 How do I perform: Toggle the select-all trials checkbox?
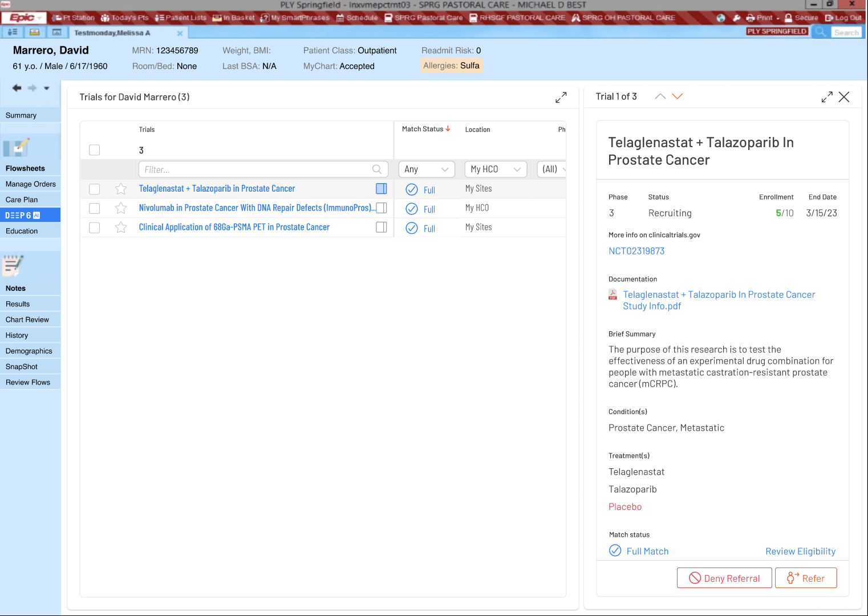[x=95, y=150]
